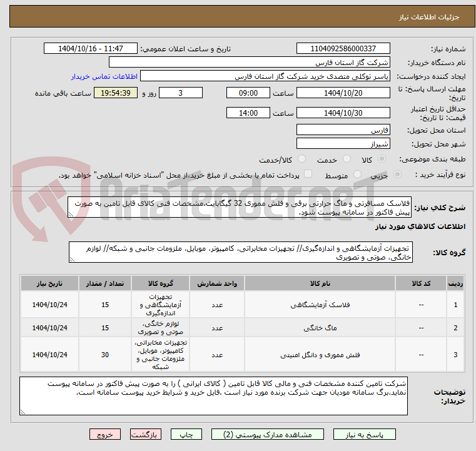Select the فلش مموری و دانگل امنیتی cell

320,355
